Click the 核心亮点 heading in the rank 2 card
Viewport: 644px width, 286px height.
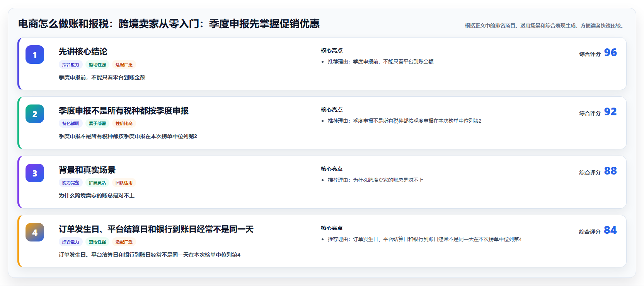pyautogui.click(x=332, y=110)
